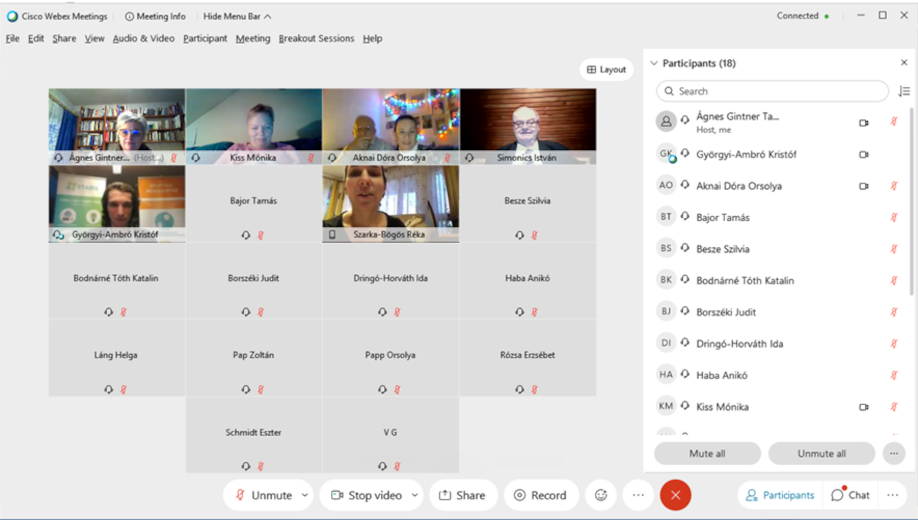The width and height of the screenshot is (918, 520).
Task: Open the View menu
Action: point(94,39)
